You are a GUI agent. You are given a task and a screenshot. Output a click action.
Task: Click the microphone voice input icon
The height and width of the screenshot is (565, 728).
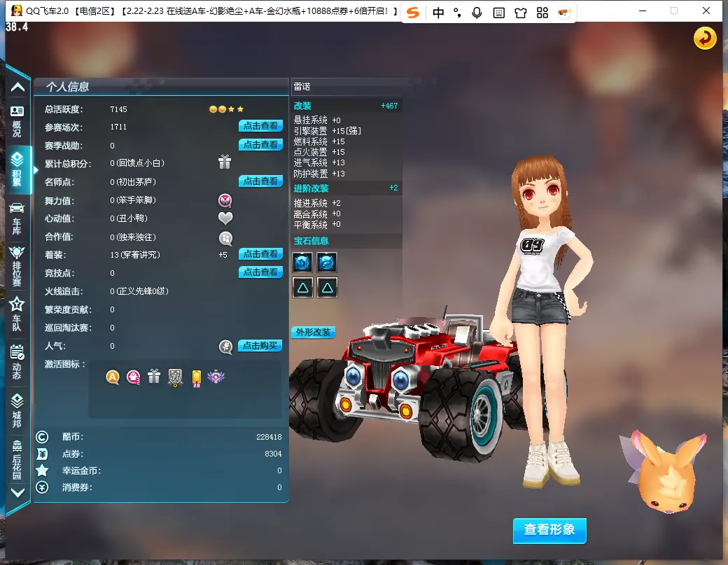(x=477, y=13)
